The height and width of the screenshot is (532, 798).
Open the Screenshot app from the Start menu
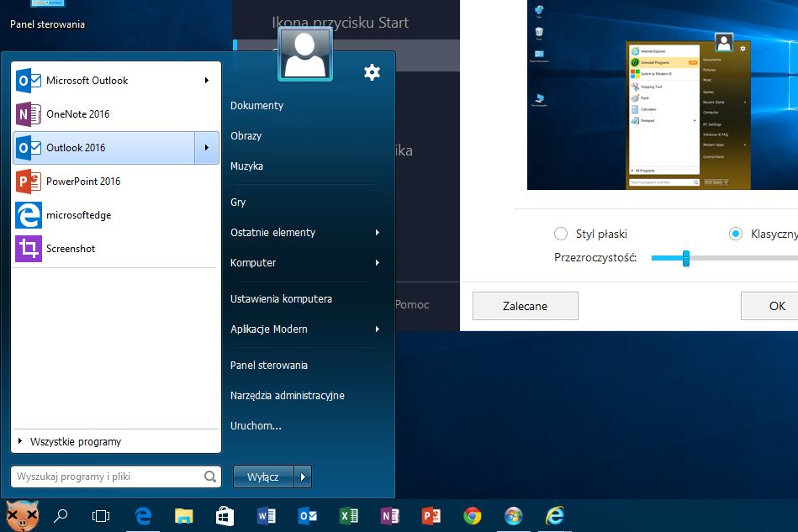pyautogui.click(x=117, y=248)
